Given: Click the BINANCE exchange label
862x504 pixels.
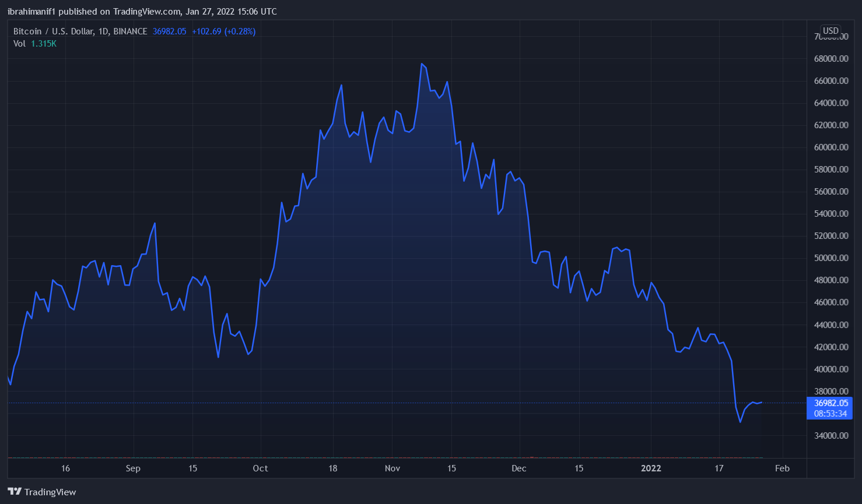Looking at the screenshot, I should click(x=130, y=31).
